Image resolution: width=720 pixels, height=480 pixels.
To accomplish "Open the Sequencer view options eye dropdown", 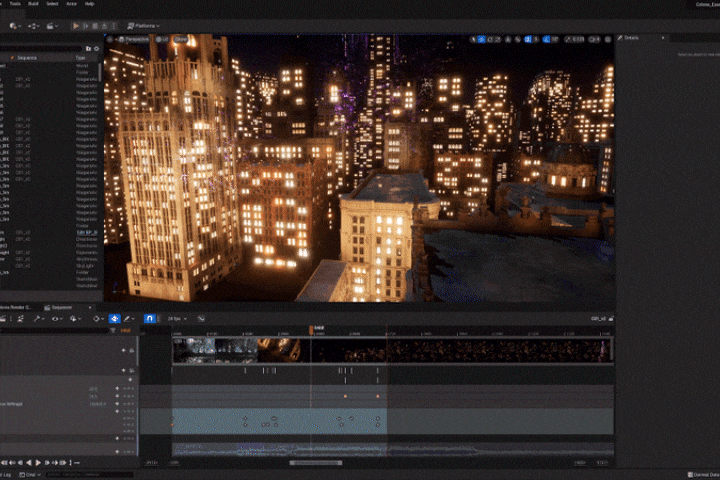I will pyautogui.click(x=57, y=319).
